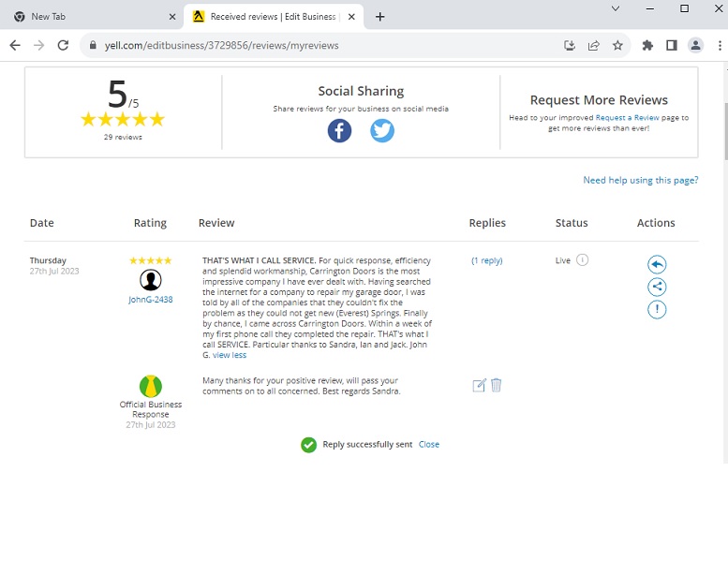View site information lock icon

tap(93, 45)
